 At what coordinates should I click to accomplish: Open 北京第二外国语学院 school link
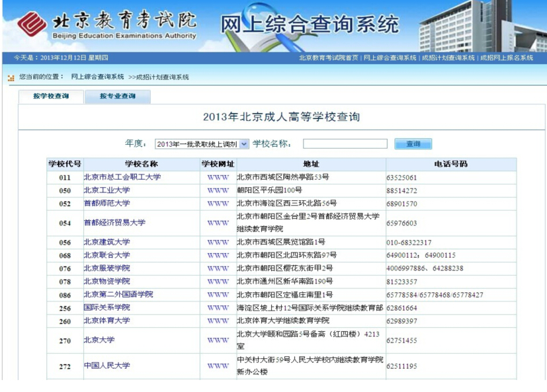(118, 294)
